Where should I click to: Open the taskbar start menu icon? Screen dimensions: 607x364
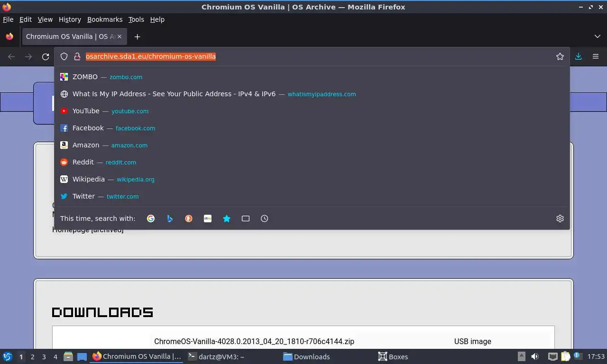click(x=8, y=356)
